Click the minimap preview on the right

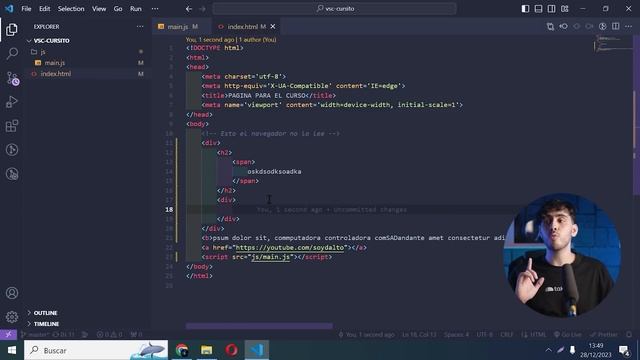coord(612,44)
